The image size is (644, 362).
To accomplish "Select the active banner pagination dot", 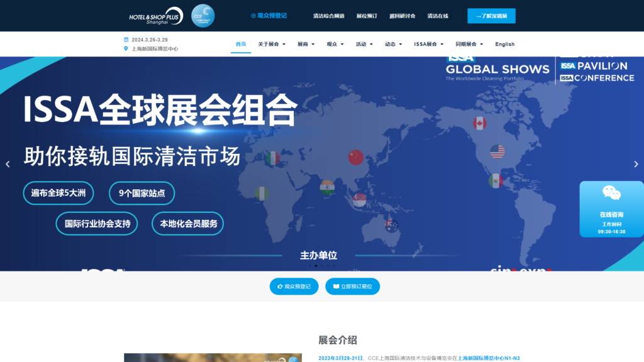I will (x=316, y=266).
